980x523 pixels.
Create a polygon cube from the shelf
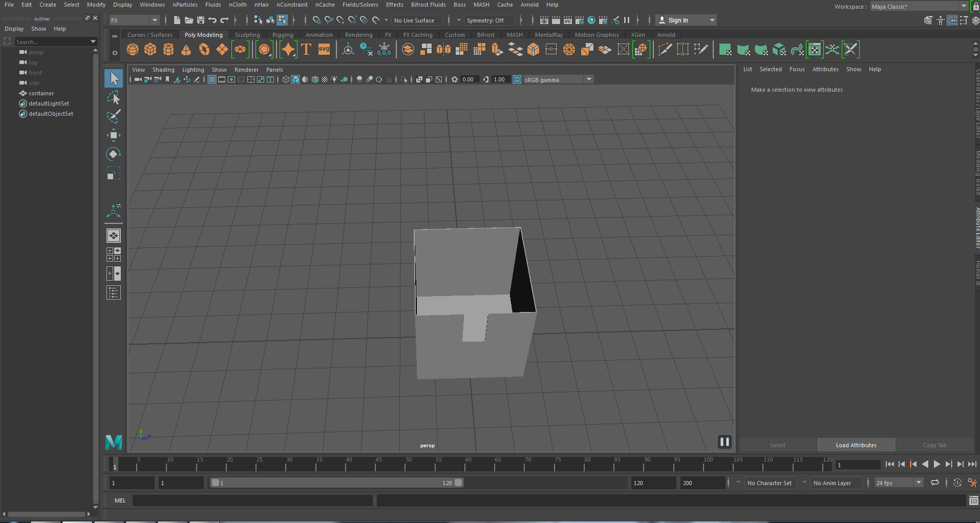pyautogui.click(x=151, y=50)
